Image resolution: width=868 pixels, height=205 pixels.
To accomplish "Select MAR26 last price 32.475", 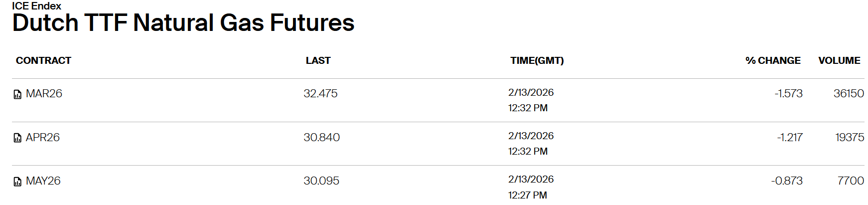I will [x=320, y=94].
